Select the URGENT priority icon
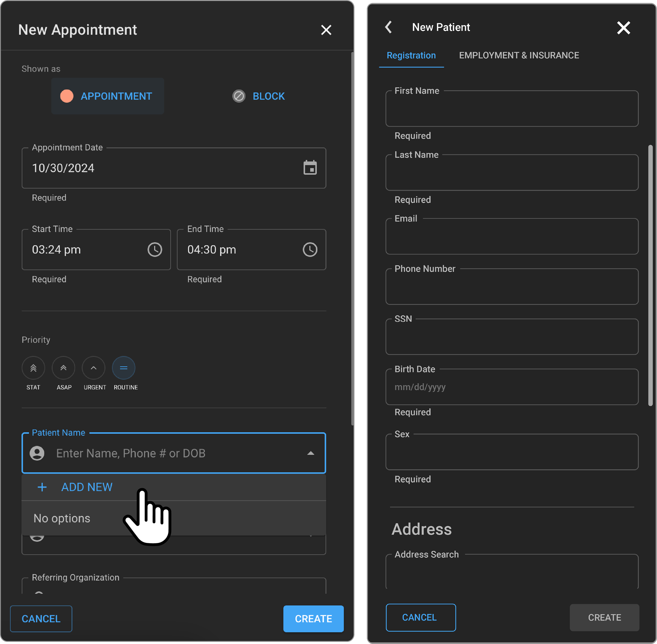Screen dimensions: 657x644 pos(93,368)
